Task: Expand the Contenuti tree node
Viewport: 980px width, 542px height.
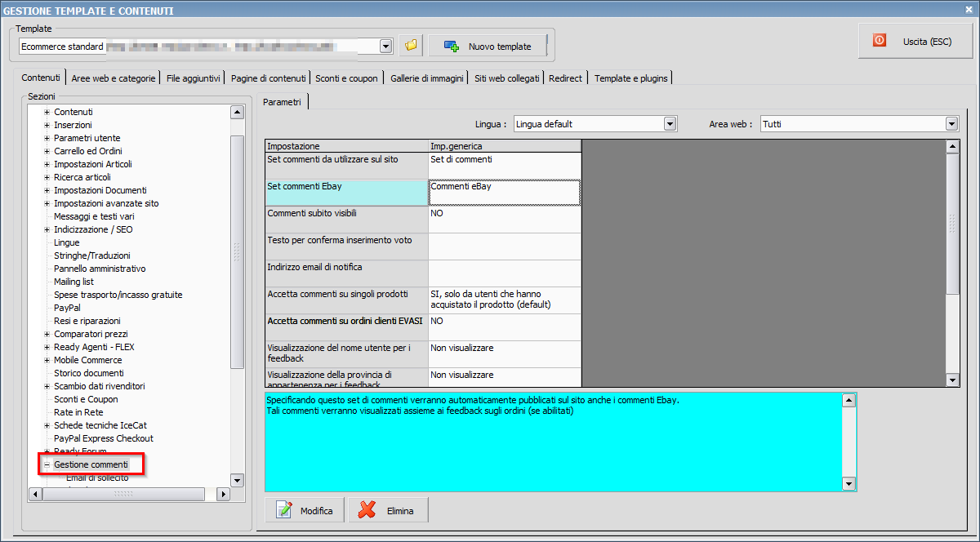Action: (47, 112)
